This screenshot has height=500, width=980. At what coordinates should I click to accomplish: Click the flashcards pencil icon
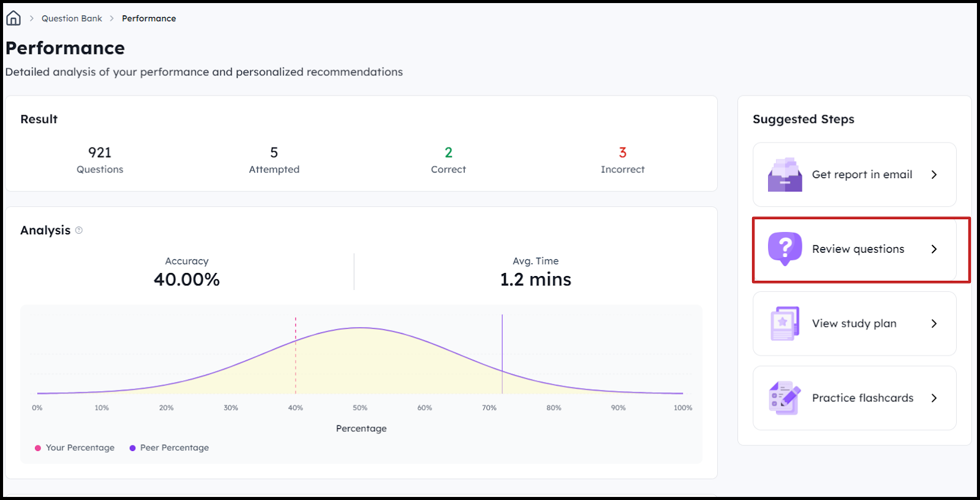785,398
